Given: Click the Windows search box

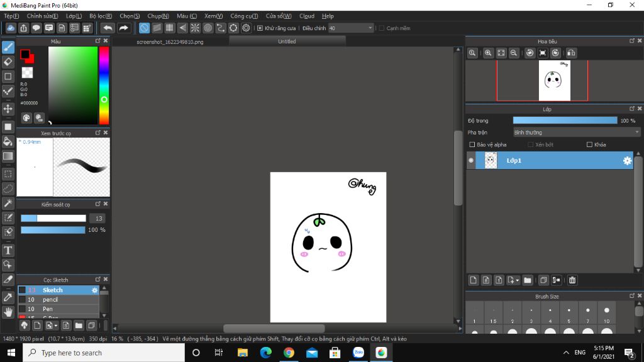Looking at the screenshot, I should 104,353.
